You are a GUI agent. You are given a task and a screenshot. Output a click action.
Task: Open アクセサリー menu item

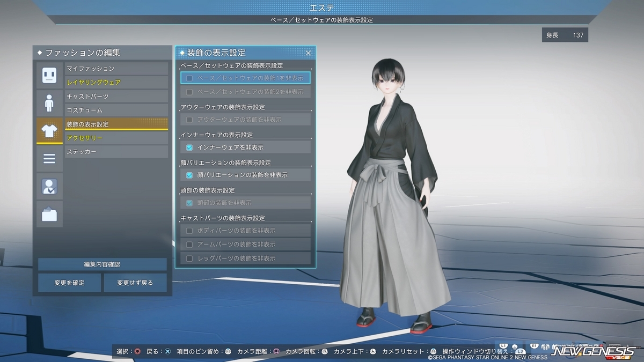coord(116,138)
